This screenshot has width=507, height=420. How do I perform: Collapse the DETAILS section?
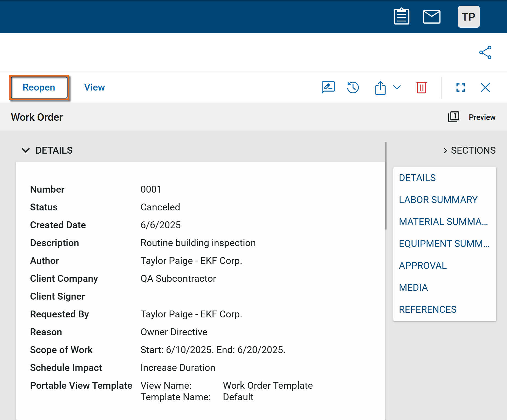[x=26, y=150]
